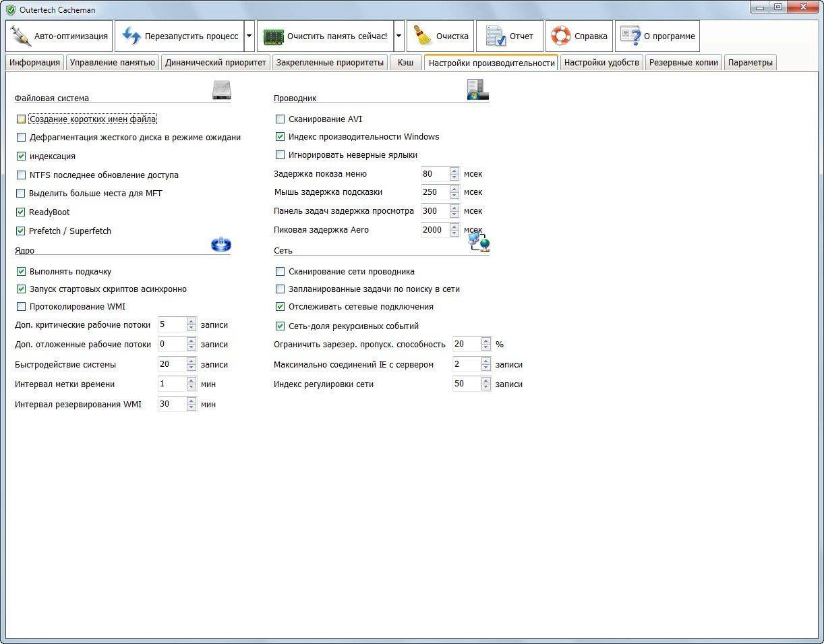
Task: Click the Быстродействие системы value field
Action: (172, 364)
